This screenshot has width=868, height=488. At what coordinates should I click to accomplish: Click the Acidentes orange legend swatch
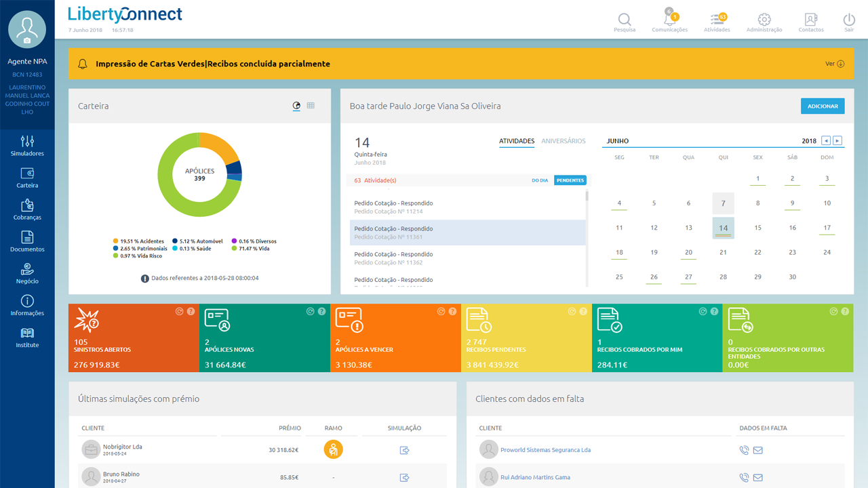click(x=116, y=241)
